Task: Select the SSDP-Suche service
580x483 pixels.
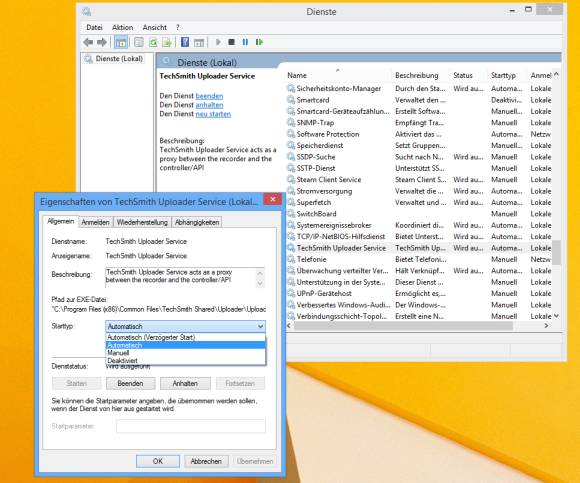Action: (419, 157)
